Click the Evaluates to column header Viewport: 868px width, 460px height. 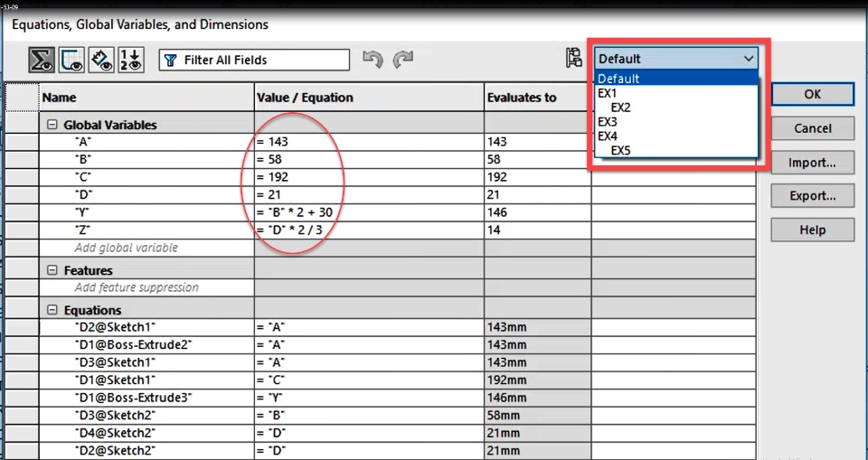(537, 98)
